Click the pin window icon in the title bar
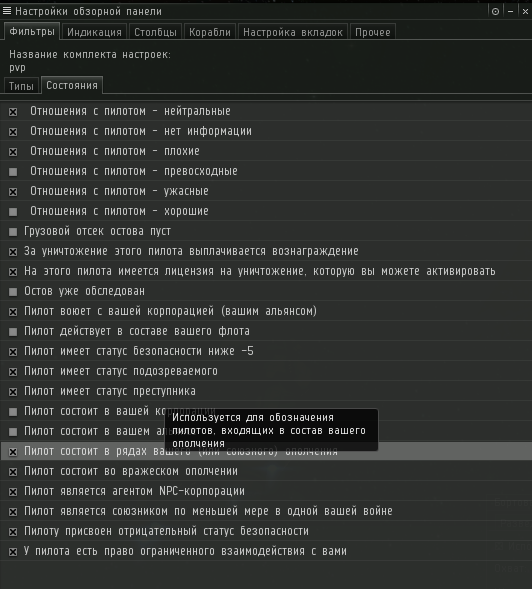Screen dimensions: 532x589 [x=495, y=12]
